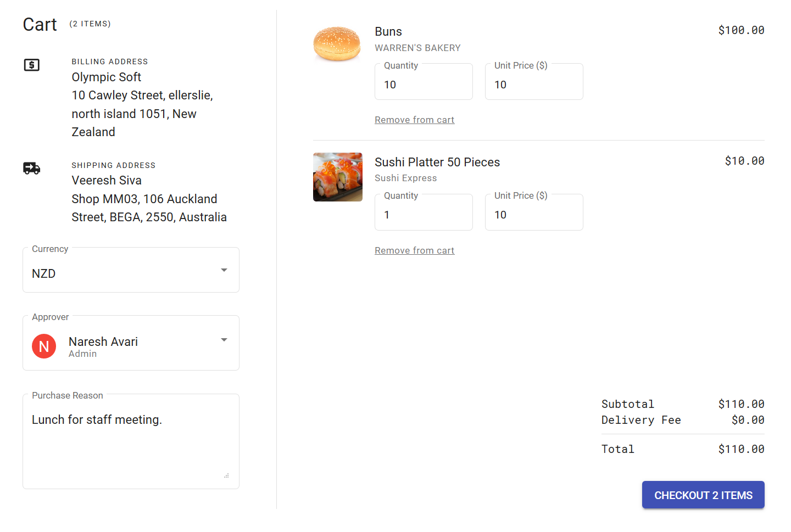
Task: Click the billing address dollar icon
Action: point(32,65)
